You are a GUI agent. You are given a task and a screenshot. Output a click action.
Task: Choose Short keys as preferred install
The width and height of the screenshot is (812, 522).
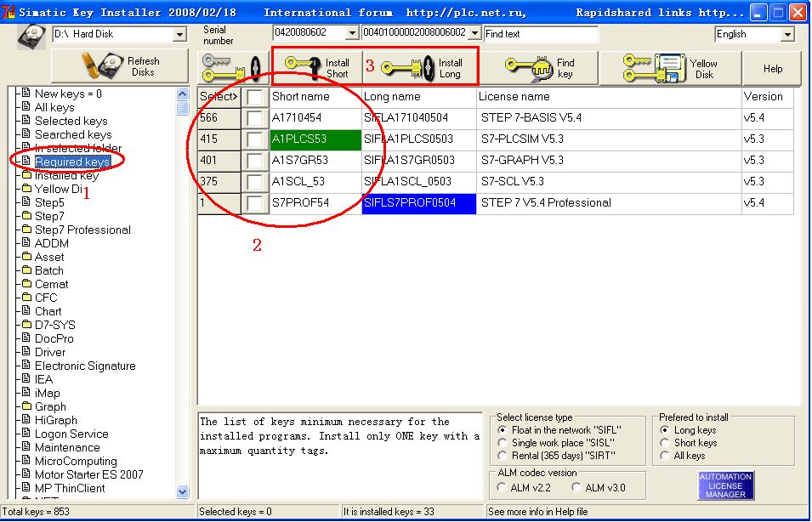(x=665, y=443)
